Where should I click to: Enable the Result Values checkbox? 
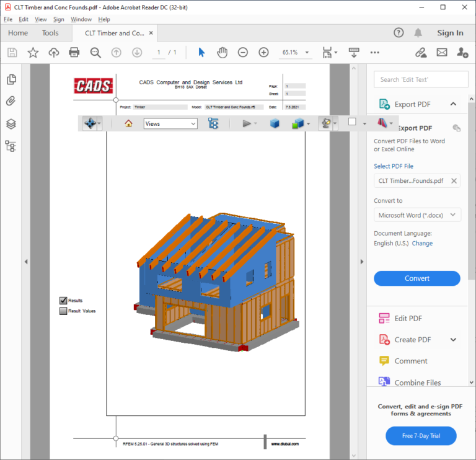[x=63, y=311]
